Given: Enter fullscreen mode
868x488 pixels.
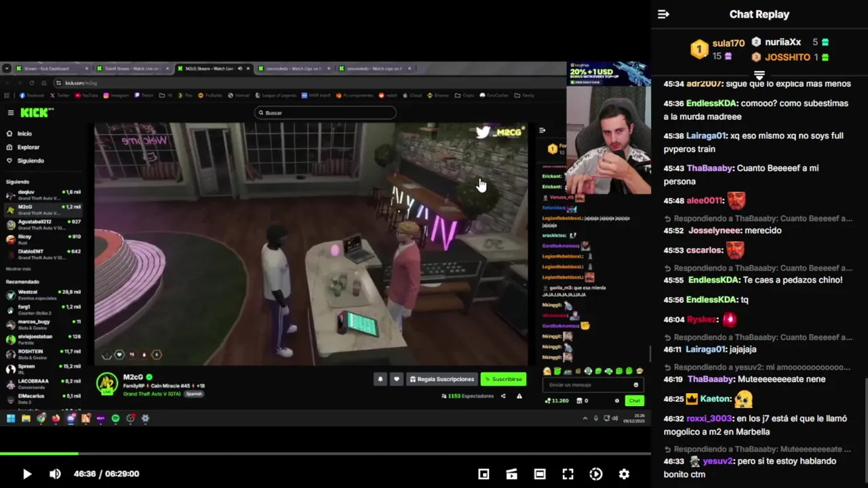Looking at the screenshot, I should click(x=568, y=474).
